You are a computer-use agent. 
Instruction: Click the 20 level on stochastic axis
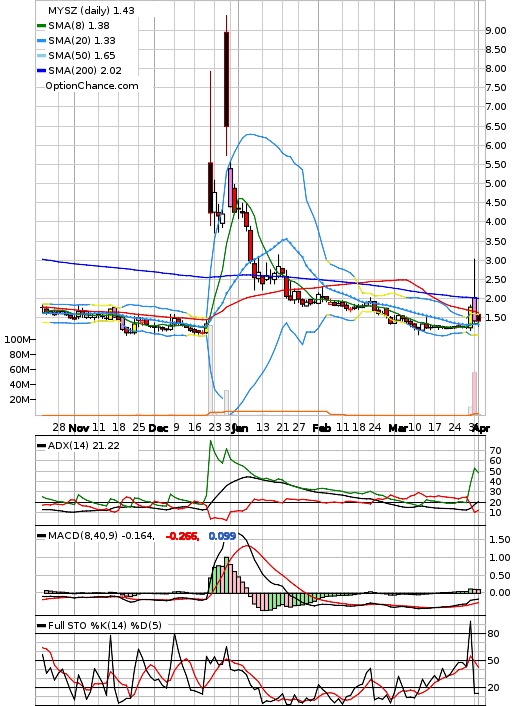[493, 688]
